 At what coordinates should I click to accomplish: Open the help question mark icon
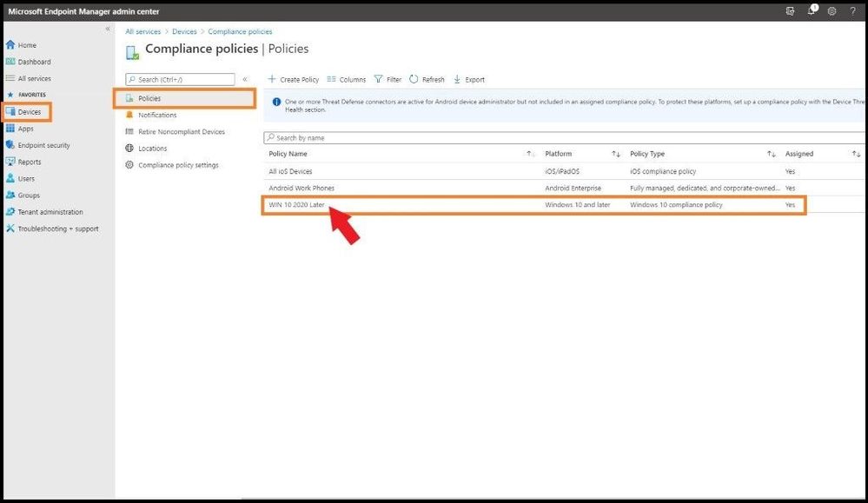click(852, 11)
